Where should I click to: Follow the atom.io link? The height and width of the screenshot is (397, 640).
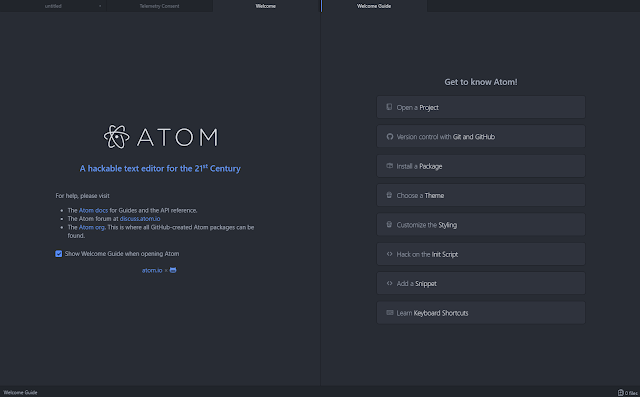pos(152,270)
